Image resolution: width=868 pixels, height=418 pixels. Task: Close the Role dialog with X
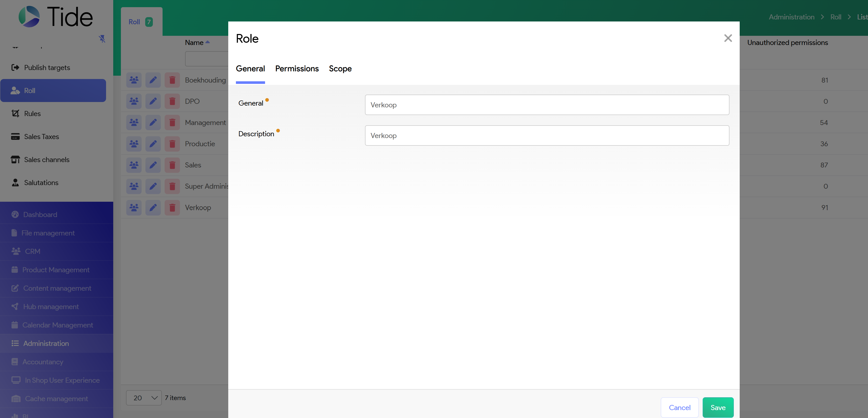point(728,38)
